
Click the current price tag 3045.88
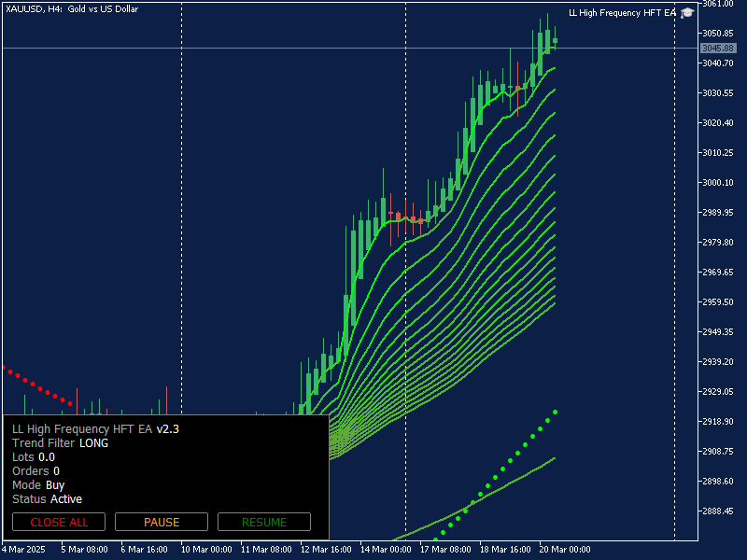[x=718, y=49]
